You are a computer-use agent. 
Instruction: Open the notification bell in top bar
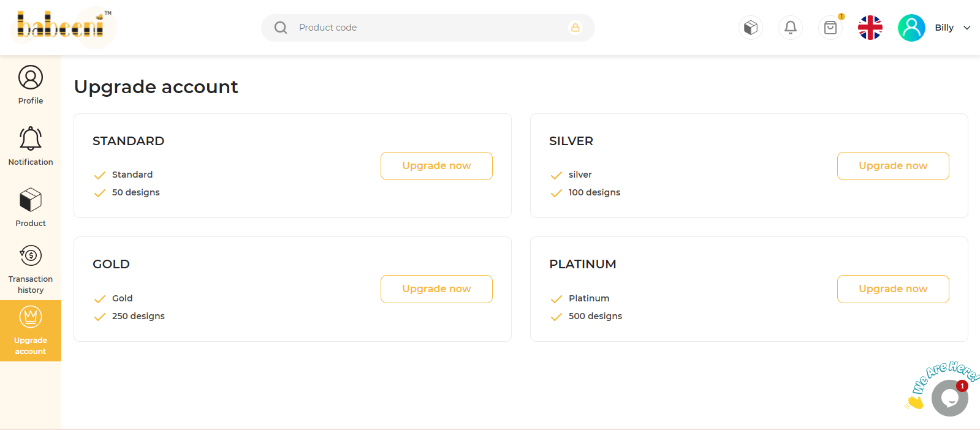click(x=791, y=28)
